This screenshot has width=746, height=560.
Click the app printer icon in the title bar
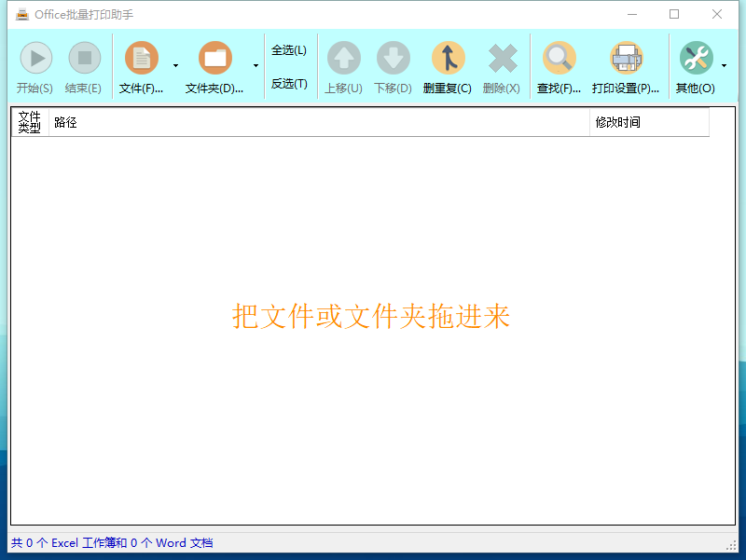click(x=21, y=15)
